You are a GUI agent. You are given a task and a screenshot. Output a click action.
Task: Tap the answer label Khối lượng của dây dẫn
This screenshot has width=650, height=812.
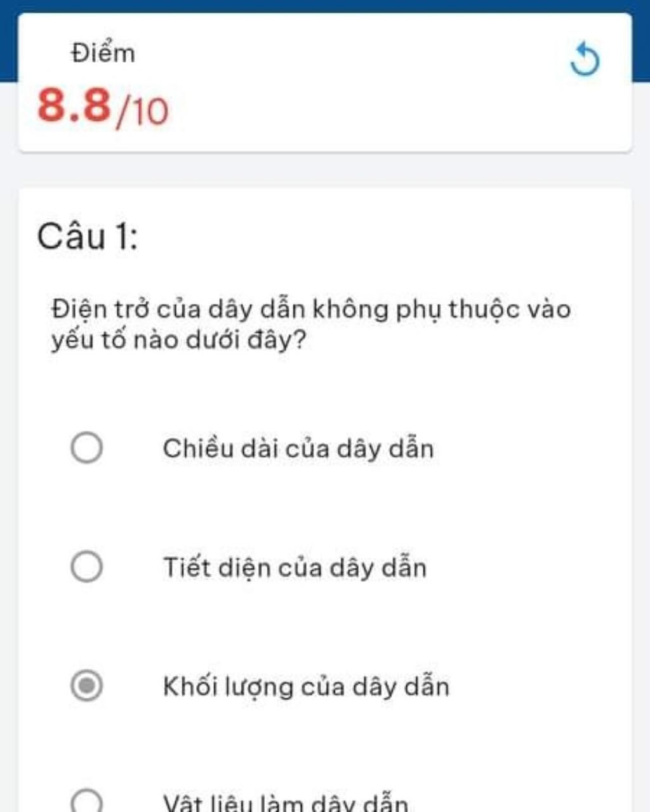306,686
